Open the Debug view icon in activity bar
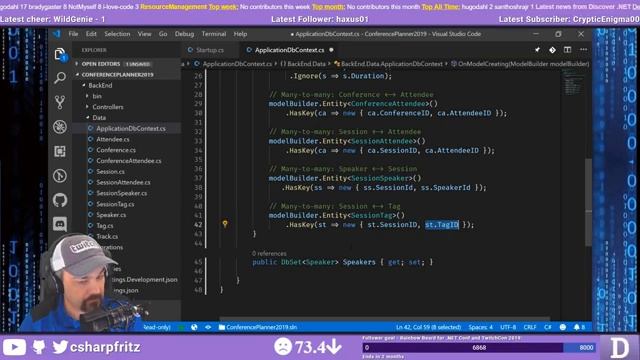The height and width of the screenshot is (360, 640). point(60,127)
